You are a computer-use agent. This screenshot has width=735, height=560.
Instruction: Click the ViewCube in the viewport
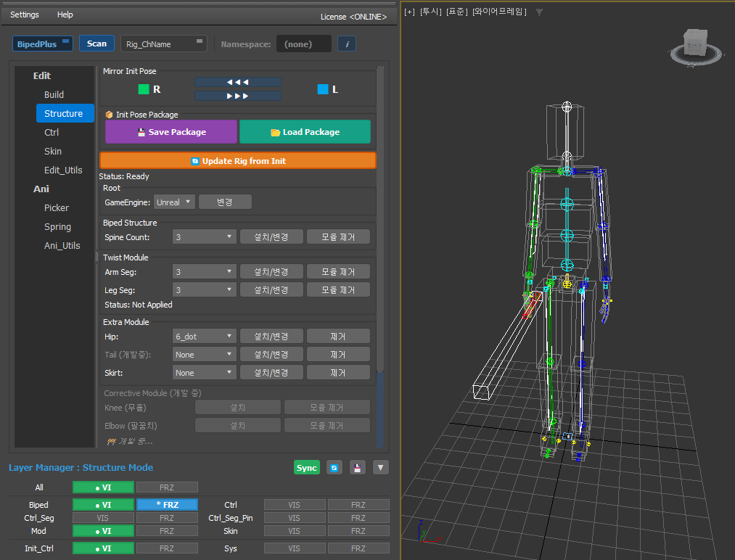click(x=697, y=45)
